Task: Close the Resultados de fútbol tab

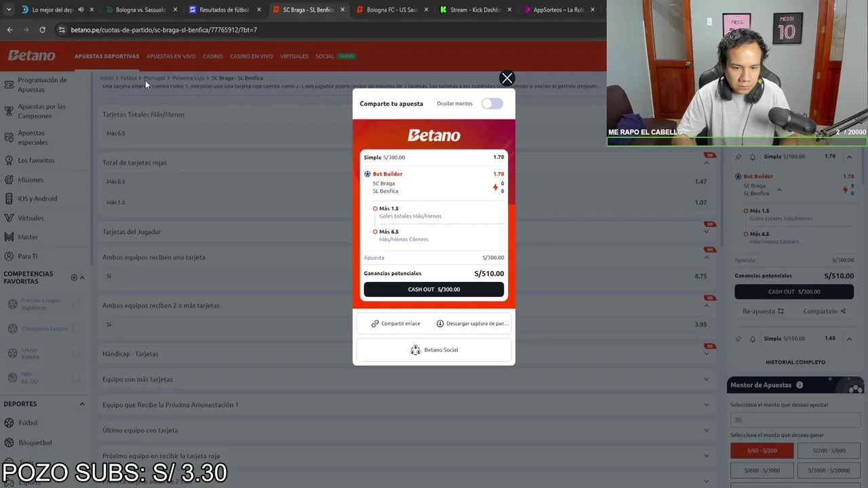Action: [258, 9]
